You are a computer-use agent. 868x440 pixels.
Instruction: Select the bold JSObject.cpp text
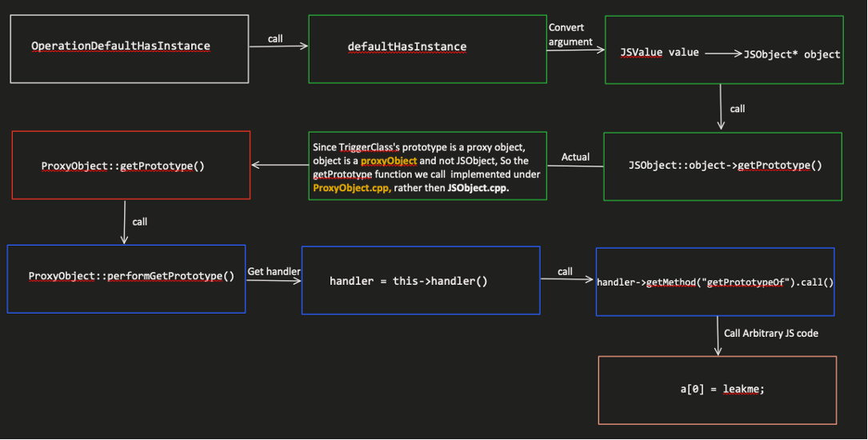478,188
